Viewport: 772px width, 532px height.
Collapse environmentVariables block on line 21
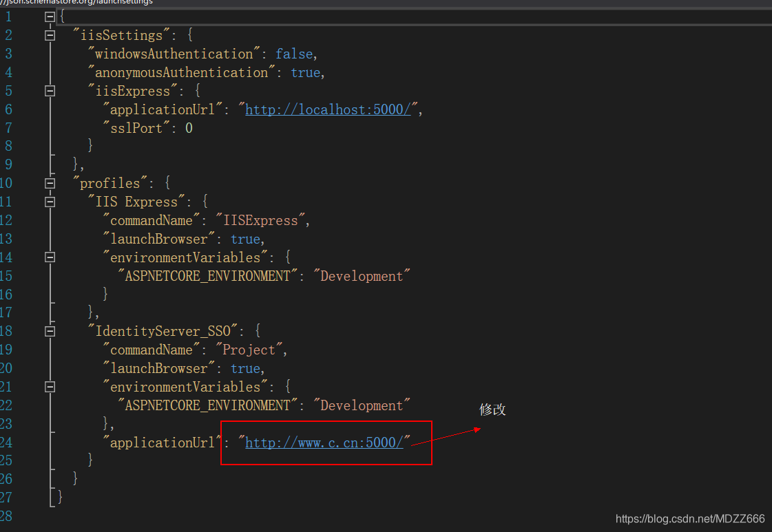50,387
